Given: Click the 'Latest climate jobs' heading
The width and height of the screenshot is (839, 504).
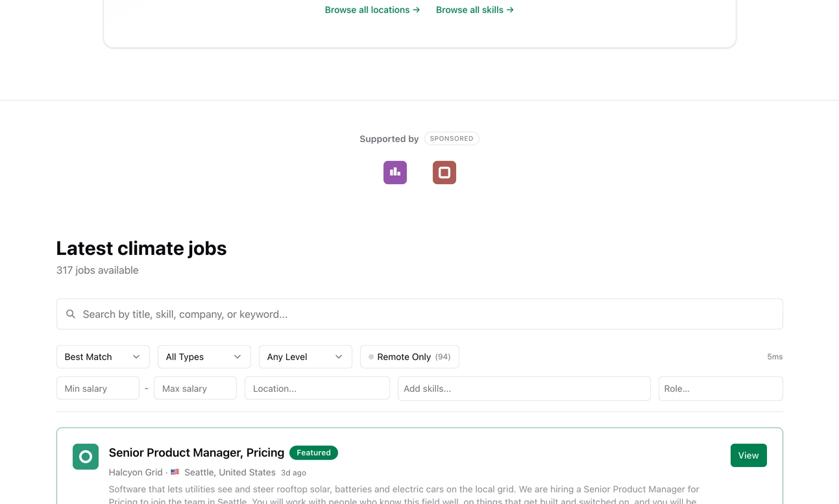Looking at the screenshot, I should click(141, 248).
